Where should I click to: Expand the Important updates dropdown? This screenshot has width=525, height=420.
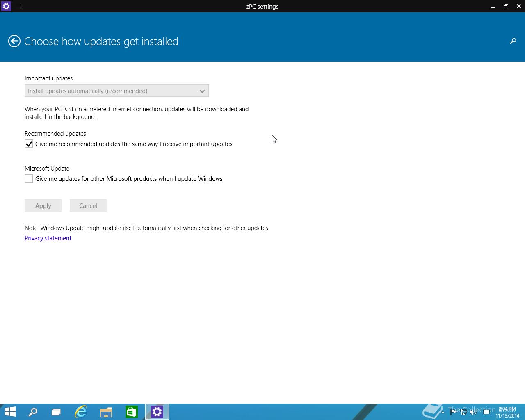click(117, 91)
